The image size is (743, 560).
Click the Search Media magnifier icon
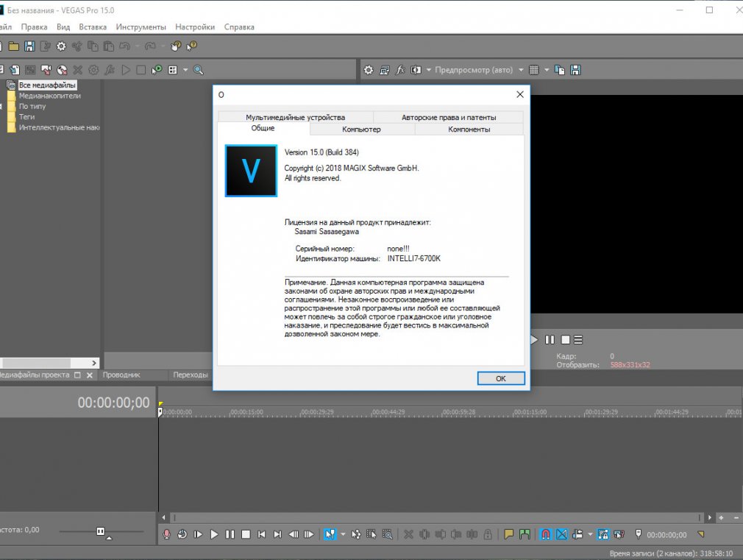coord(198,70)
